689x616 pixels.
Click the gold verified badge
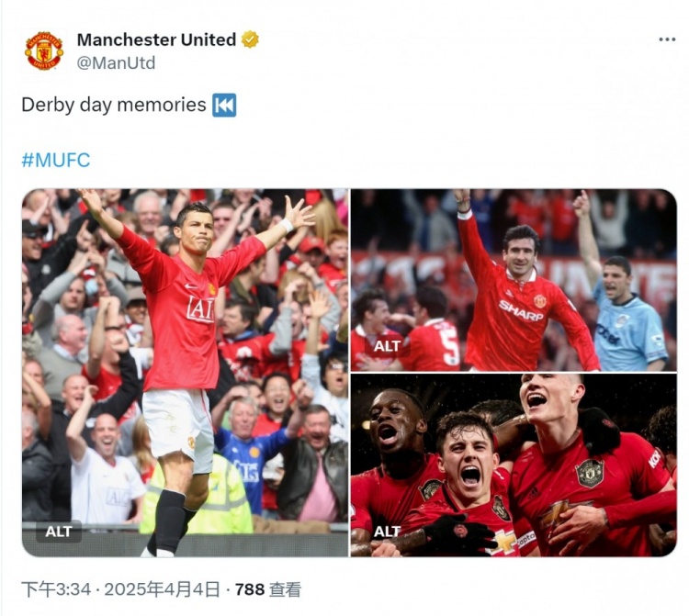[250, 39]
